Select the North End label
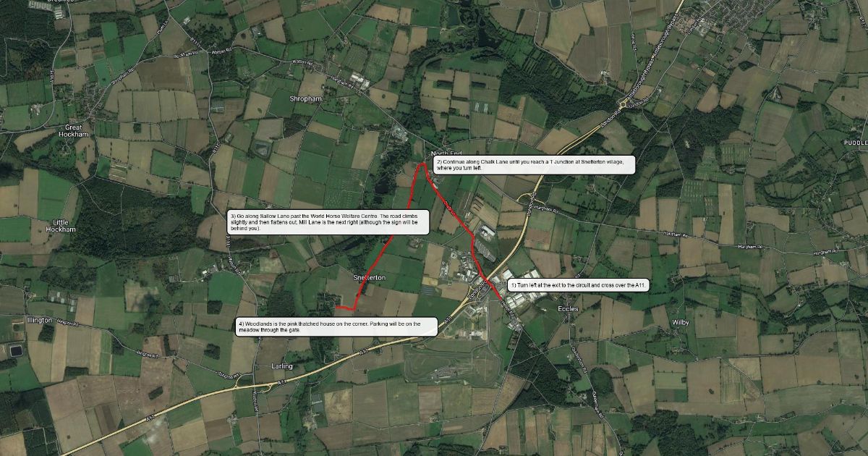 point(446,154)
